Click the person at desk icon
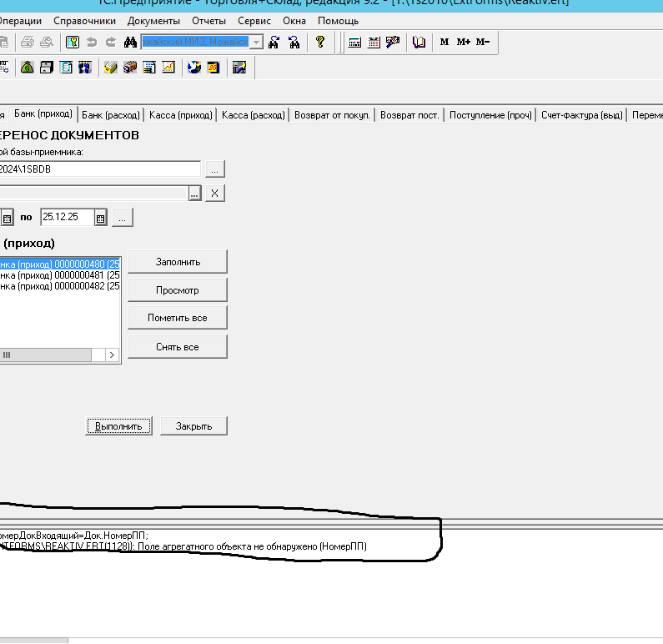663x644 pixels. [x=239, y=68]
